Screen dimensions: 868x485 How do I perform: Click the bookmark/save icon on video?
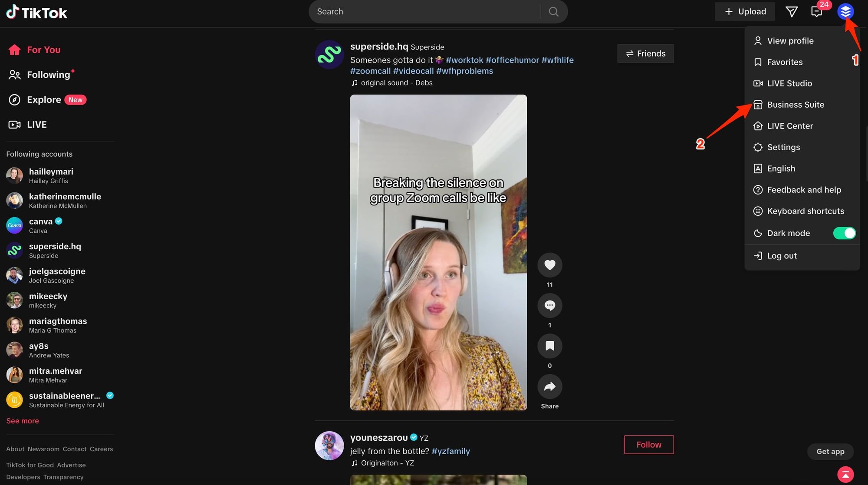(549, 346)
